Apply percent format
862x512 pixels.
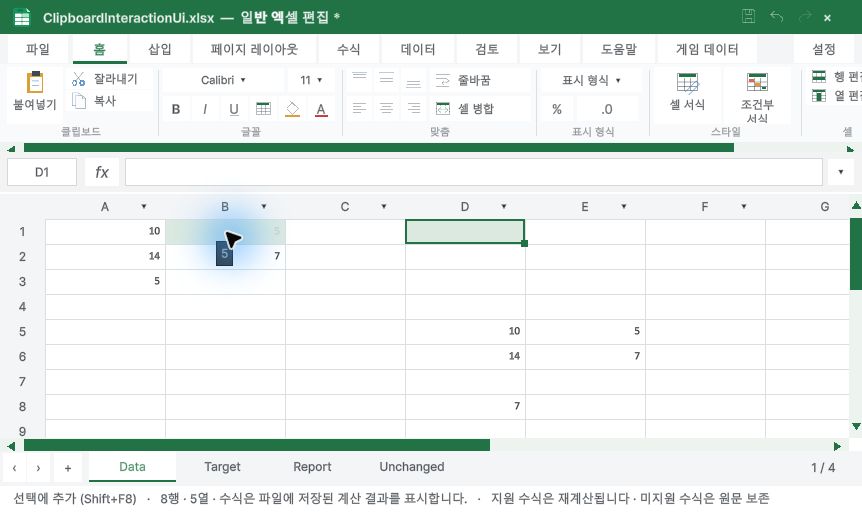click(557, 109)
